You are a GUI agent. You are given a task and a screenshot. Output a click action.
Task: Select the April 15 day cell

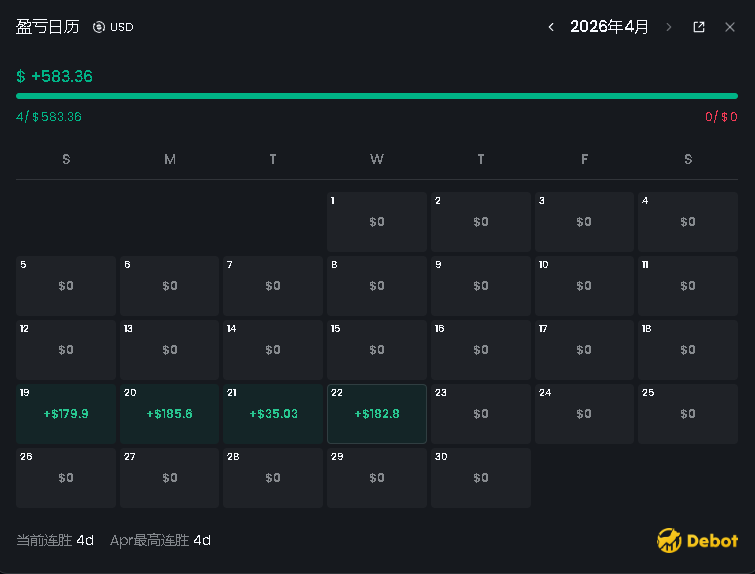pyautogui.click(x=377, y=350)
